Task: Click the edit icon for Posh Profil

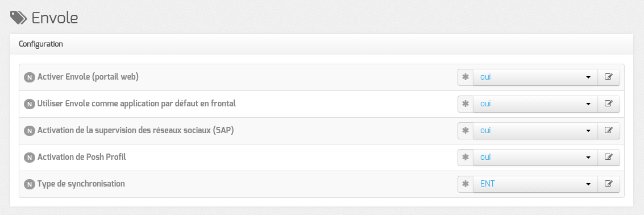Action: pyautogui.click(x=608, y=158)
